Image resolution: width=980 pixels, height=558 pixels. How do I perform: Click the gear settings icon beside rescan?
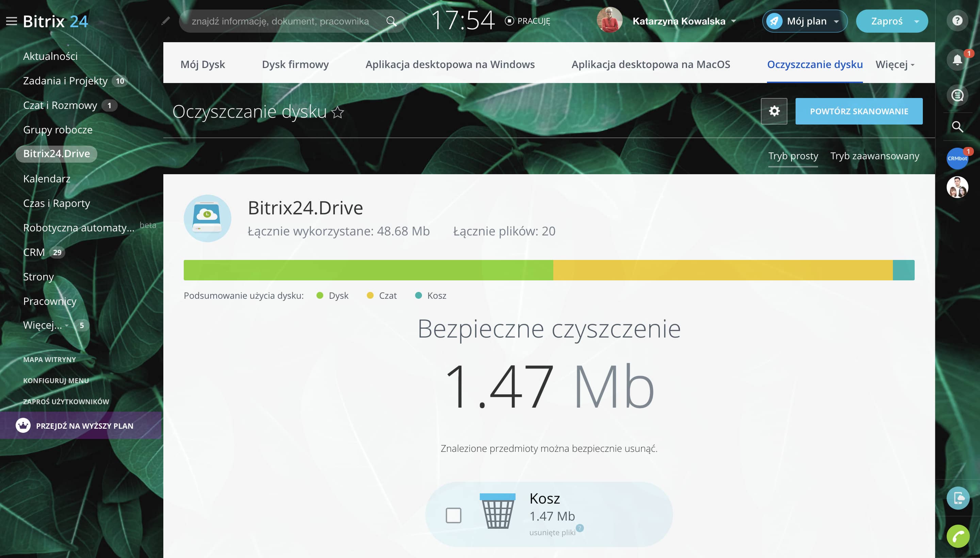(x=774, y=111)
